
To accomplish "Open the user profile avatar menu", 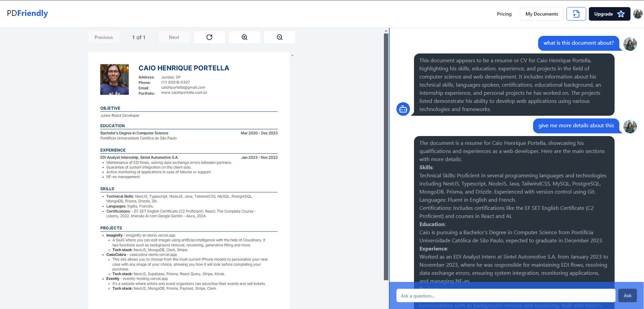I will (638, 14).
